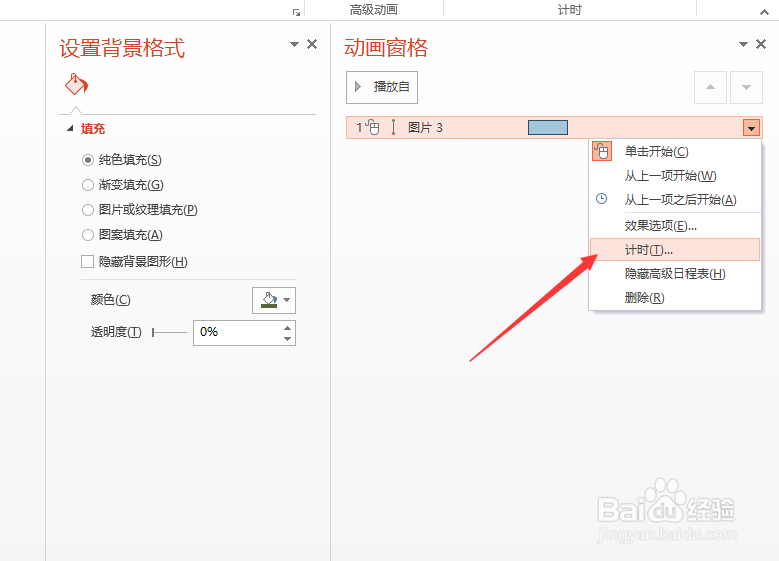Click the blue timeline bar of 图片 3
This screenshot has height=561, width=779.
click(x=547, y=128)
